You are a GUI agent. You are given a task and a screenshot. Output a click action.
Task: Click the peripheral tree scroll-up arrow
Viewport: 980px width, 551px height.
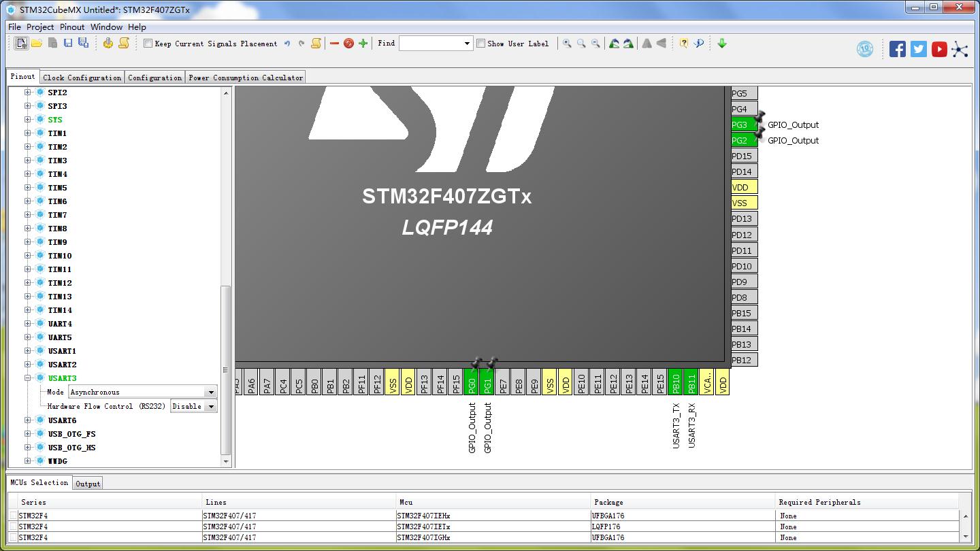[x=227, y=93]
